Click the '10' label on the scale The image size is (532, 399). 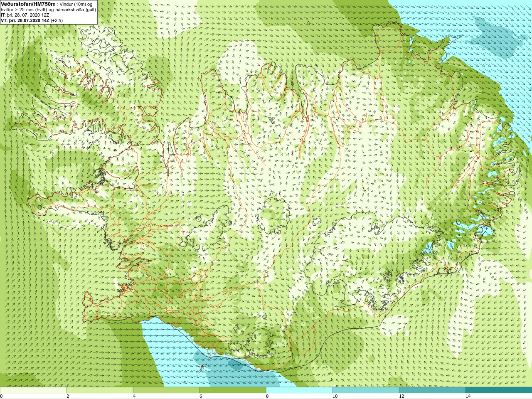pos(335,396)
